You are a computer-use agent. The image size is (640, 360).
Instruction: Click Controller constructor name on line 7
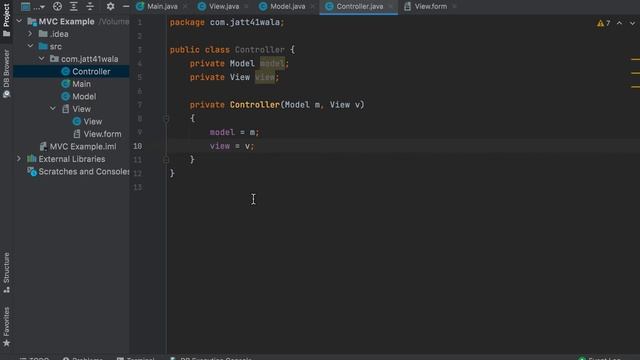[255, 105]
